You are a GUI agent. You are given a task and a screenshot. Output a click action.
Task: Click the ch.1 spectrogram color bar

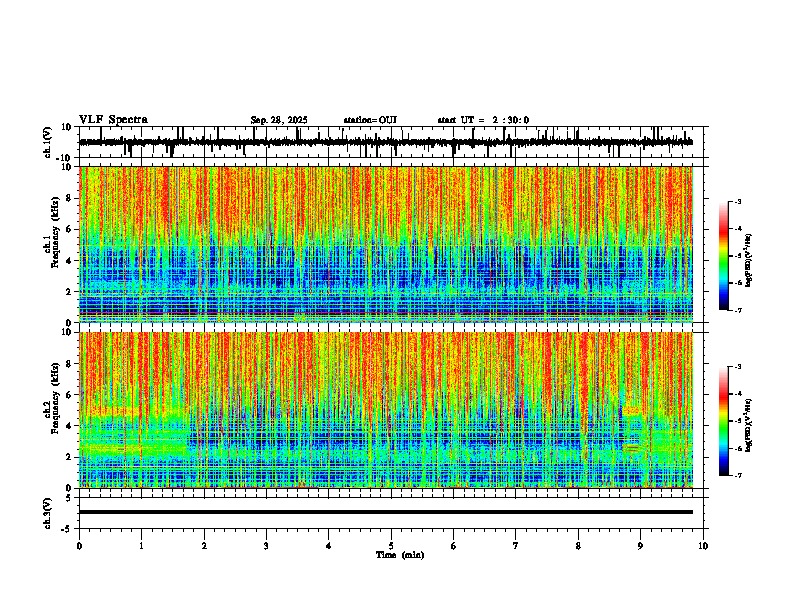click(x=723, y=256)
